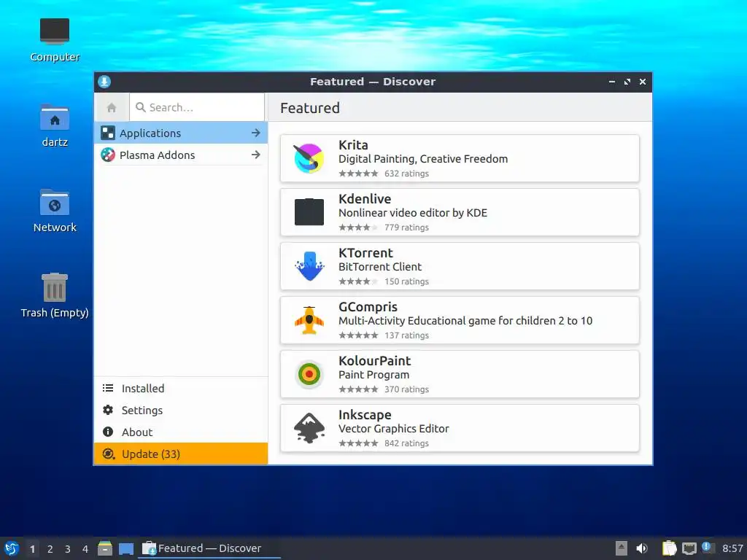Screen dimensions: 747x560
Task: Click Krita's star rating
Action: [x=358, y=174]
